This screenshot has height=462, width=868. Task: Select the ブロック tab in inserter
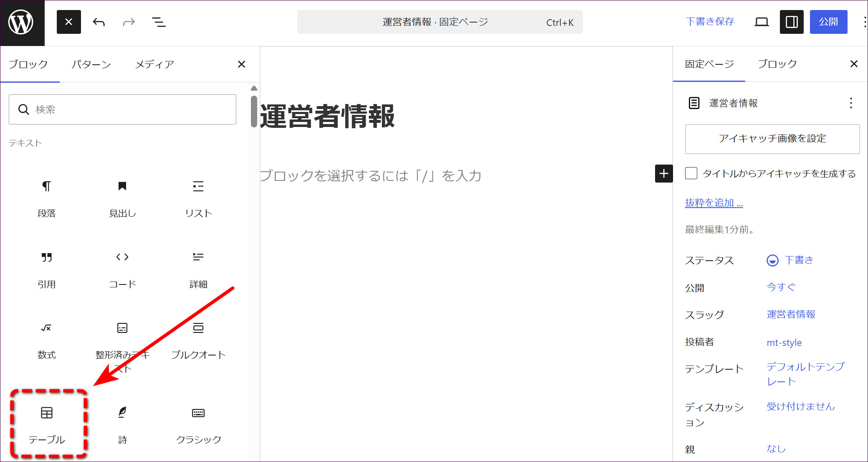28,64
